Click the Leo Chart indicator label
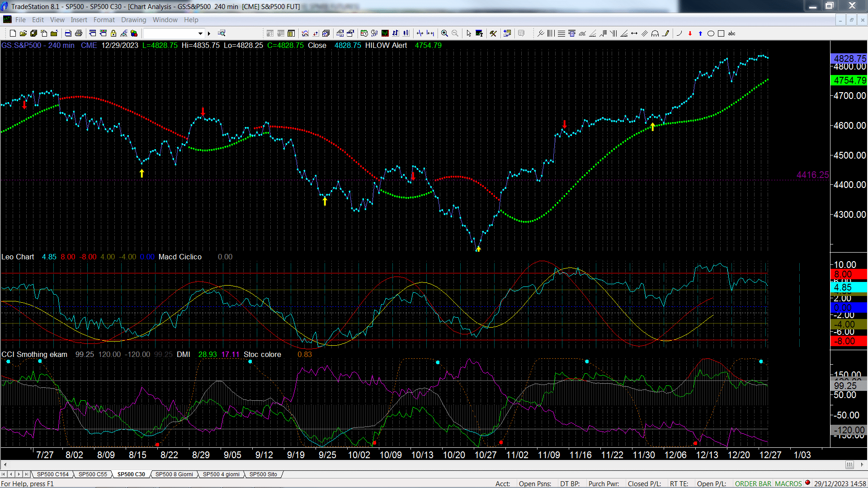 click(18, 257)
